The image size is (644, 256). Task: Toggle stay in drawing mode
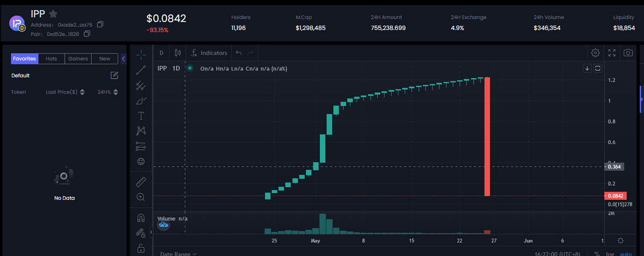point(141,233)
